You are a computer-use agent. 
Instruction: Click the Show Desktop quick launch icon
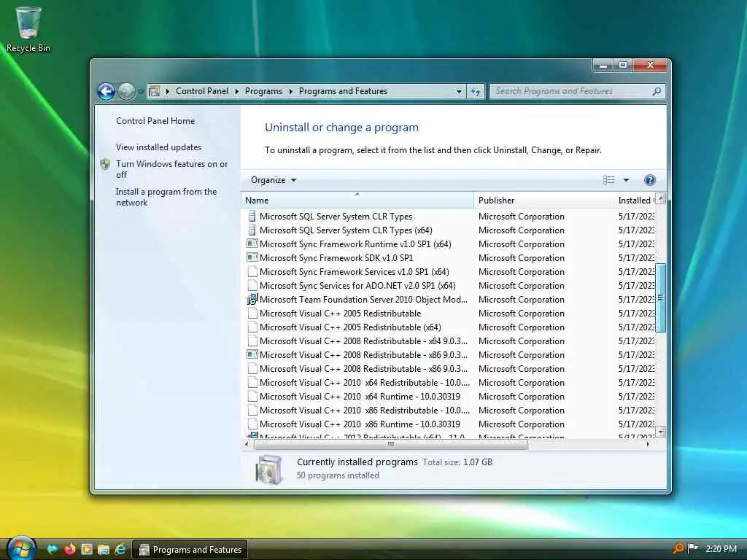pyautogui.click(x=53, y=550)
